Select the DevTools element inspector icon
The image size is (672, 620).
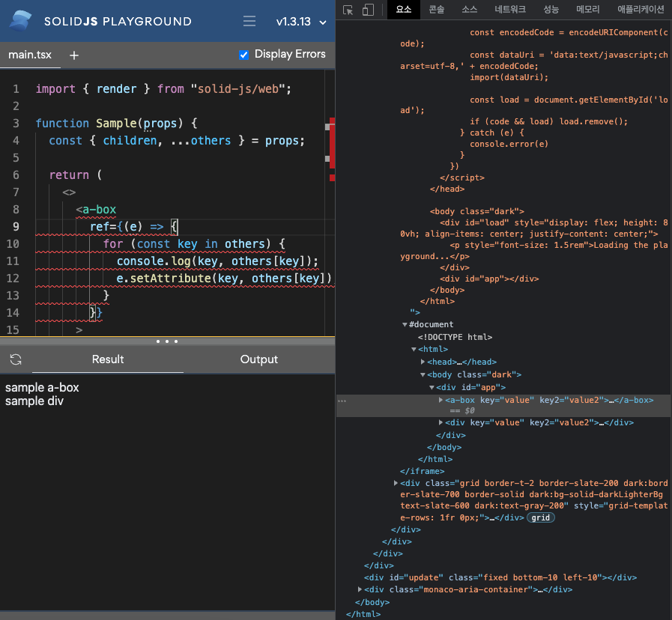coord(348,10)
